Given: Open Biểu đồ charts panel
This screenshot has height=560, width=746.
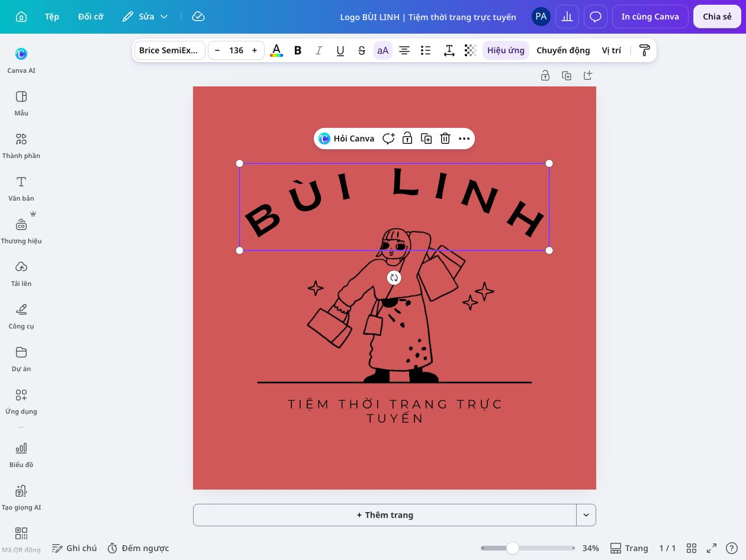Looking at the screenshot, I should [x=21, y=455].
